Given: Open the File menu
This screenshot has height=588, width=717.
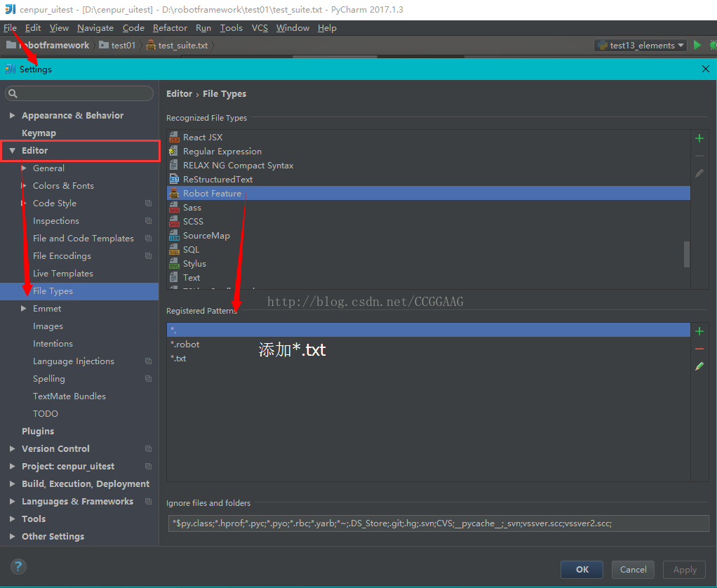Looking at the screenshot, I should (10, 28).
